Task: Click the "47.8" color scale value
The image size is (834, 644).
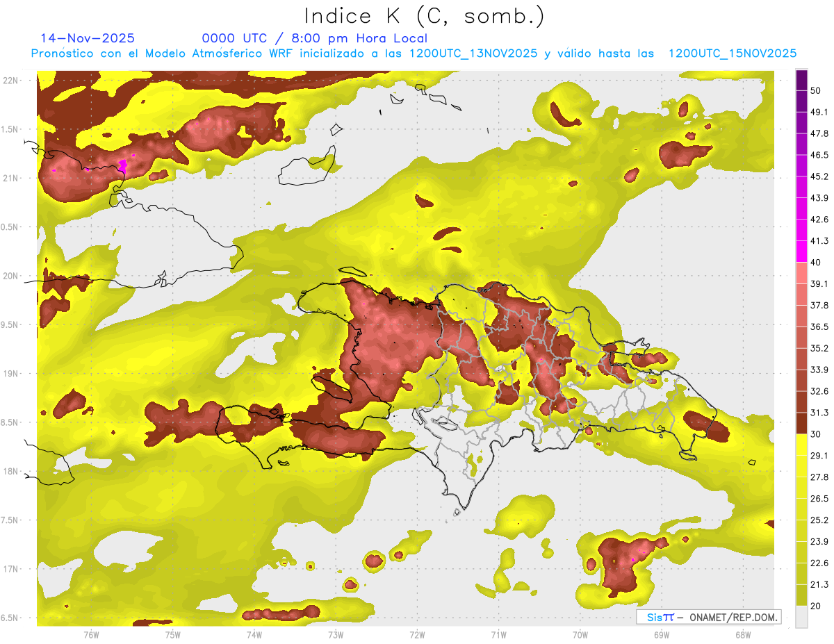Action: coord(819,133)
